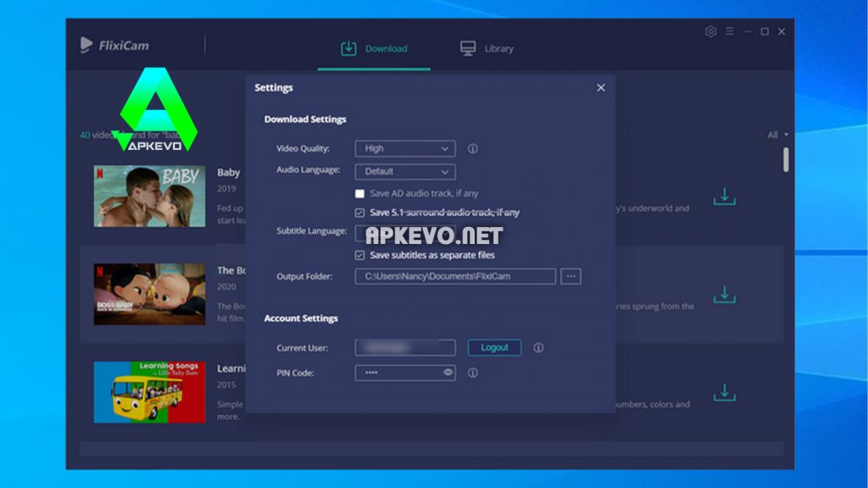Toggle Save subtitles as separate files
868x488 pixels.
click(359, 255)
